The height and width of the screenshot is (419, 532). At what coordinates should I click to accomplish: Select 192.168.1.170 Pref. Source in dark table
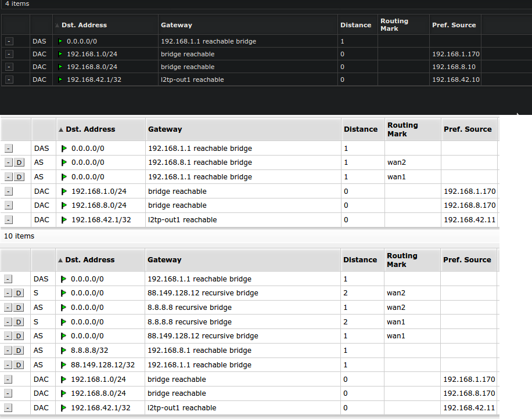coord(456,54)
